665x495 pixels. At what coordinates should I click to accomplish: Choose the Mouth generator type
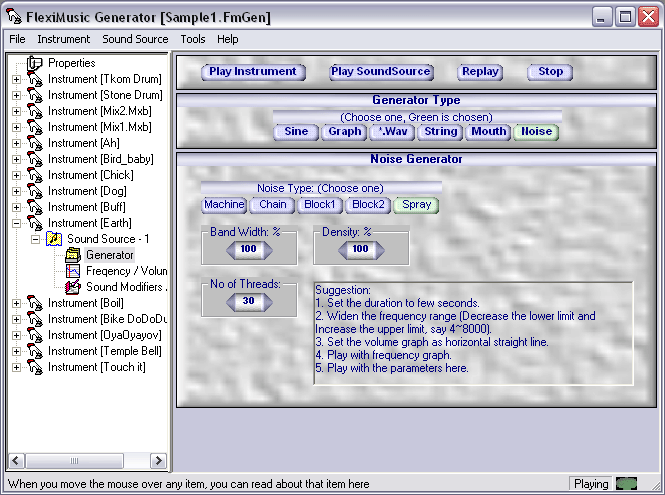pyautogui.click(x=489, y=131)
